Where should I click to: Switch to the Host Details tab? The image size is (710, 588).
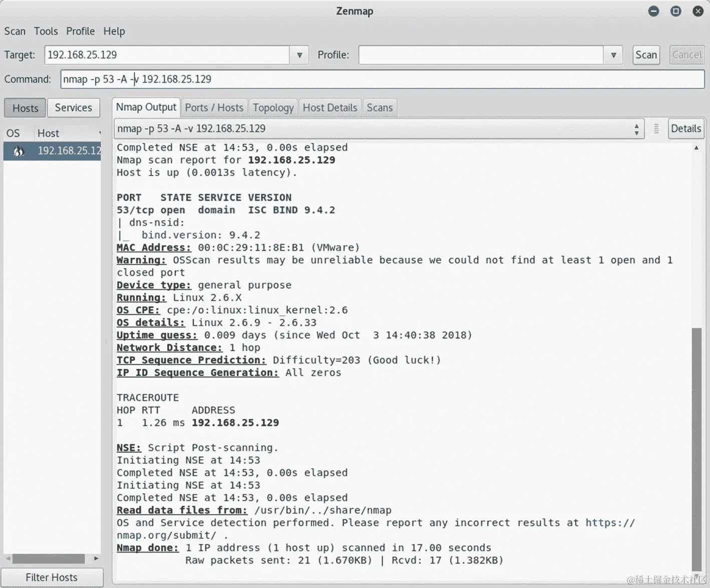click(330, 108)
